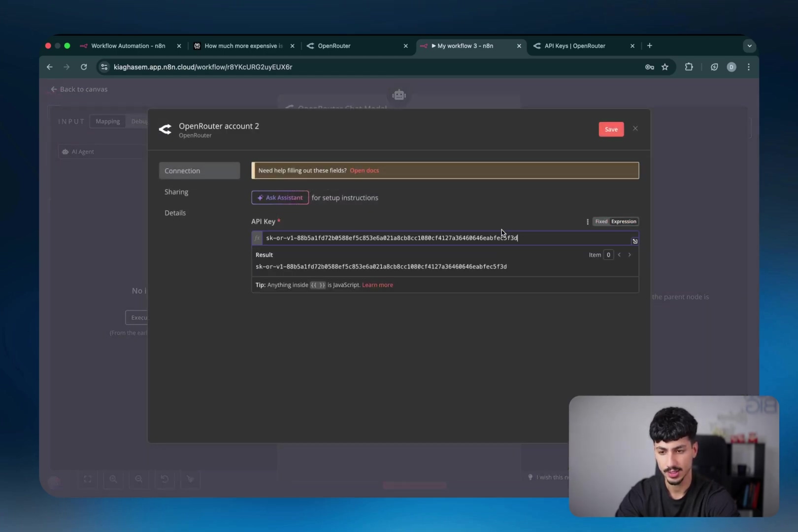
Task: Open Chrome three-dot menu
Action: pos(749,67)
